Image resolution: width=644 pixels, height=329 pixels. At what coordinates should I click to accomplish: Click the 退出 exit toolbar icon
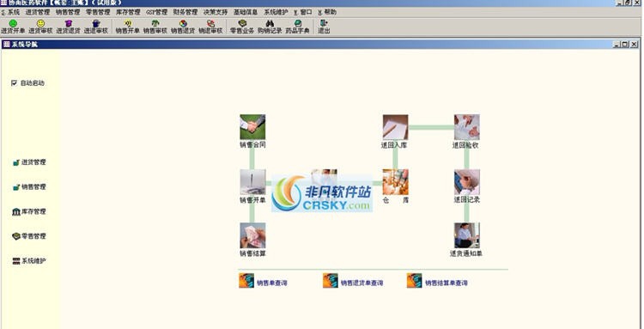pyautogui.click(x=324, y=27)
